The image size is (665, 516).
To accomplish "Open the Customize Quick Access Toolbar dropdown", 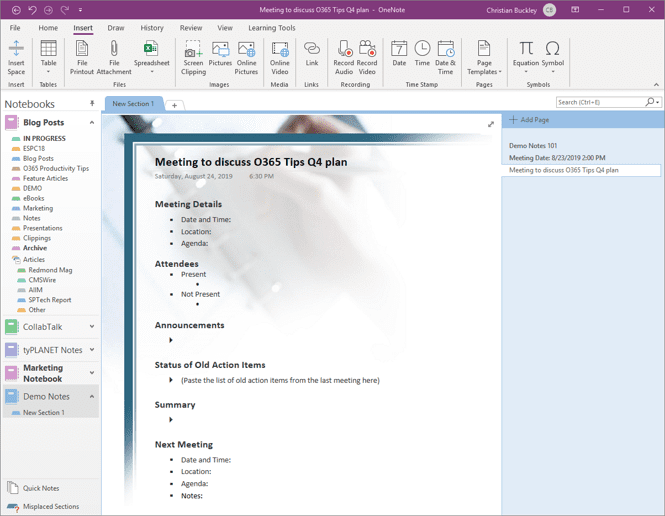I will (80, 10).
